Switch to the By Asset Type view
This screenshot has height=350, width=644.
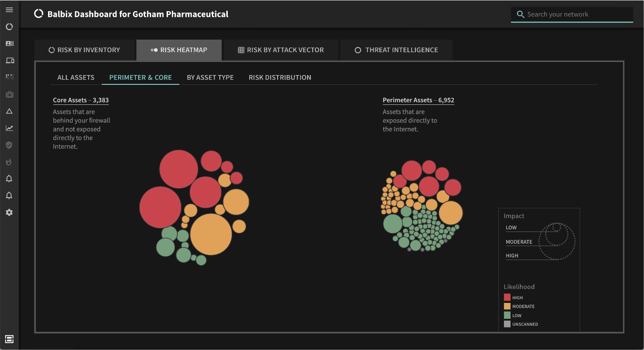[210, 77]
